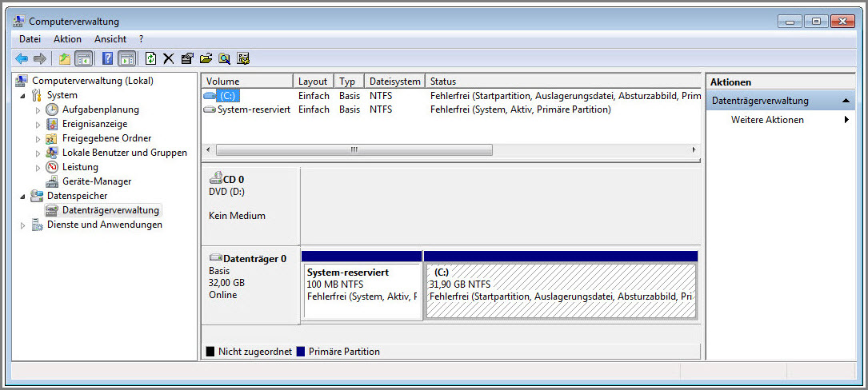Collapse the Datenträgerverwaltung actions section
Image resolution: width=868 pixels, height=390 pixels.
click(x=846, y=101)
